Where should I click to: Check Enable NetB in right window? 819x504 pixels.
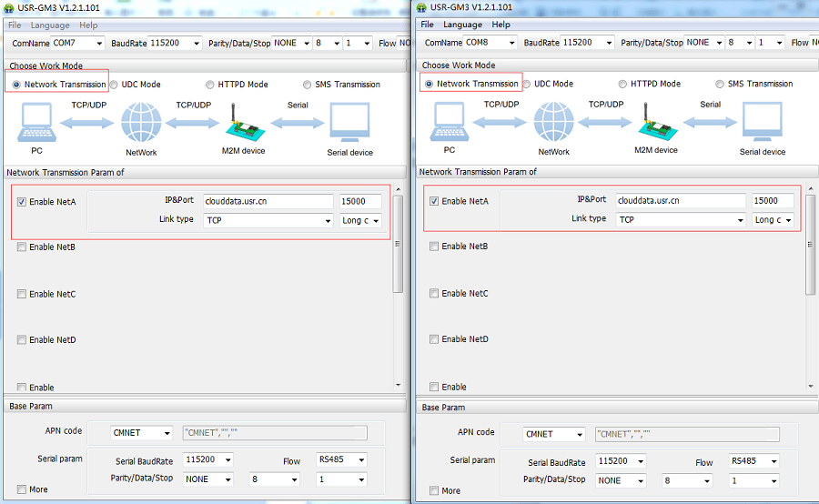tap(434, 247)
